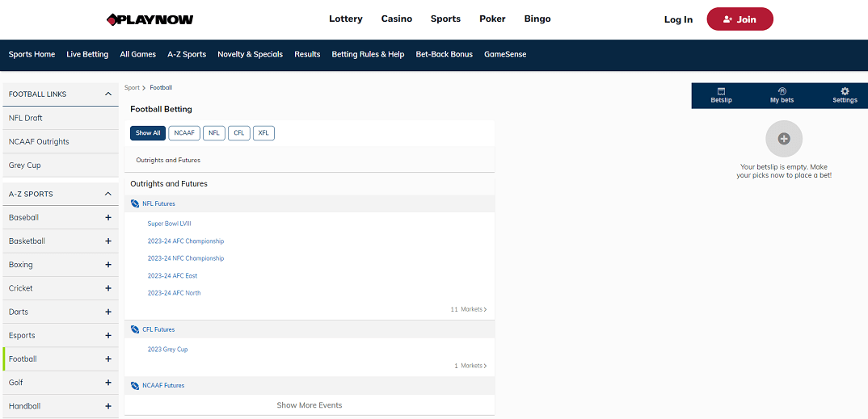Open 2023-24 AFC North market
The image size is (868, 419).
[x=174, y=293]
